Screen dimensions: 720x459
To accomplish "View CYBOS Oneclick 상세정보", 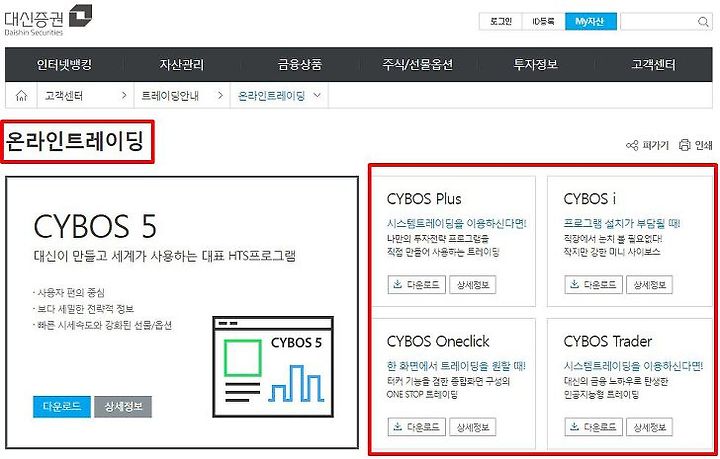I will 473,427.
